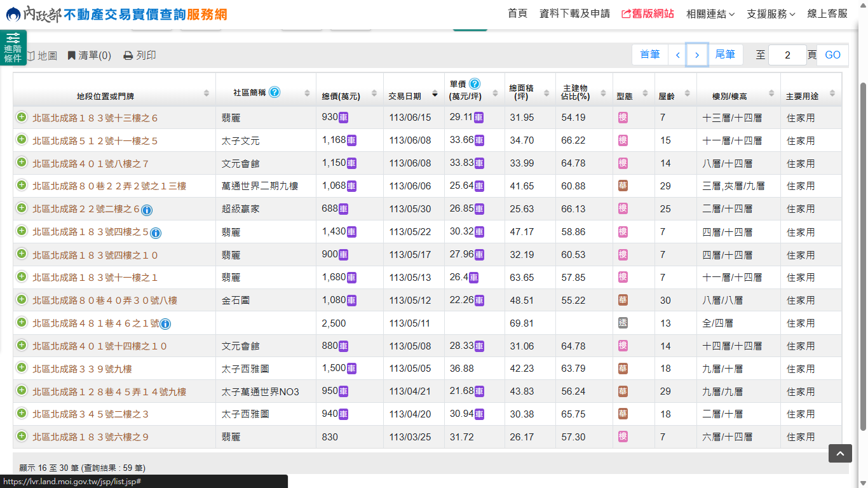
Task: Open 首頁 in top navigation
Action: [517, 13]
